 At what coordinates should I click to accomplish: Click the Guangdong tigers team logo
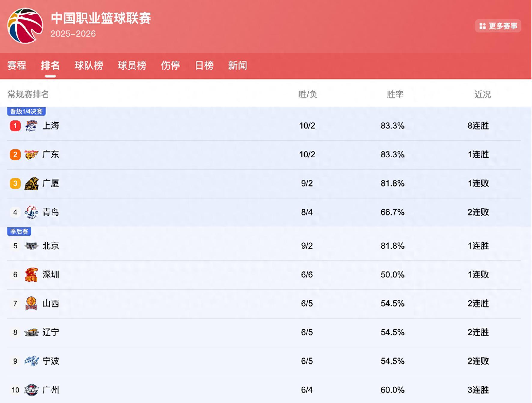point(32,155)
